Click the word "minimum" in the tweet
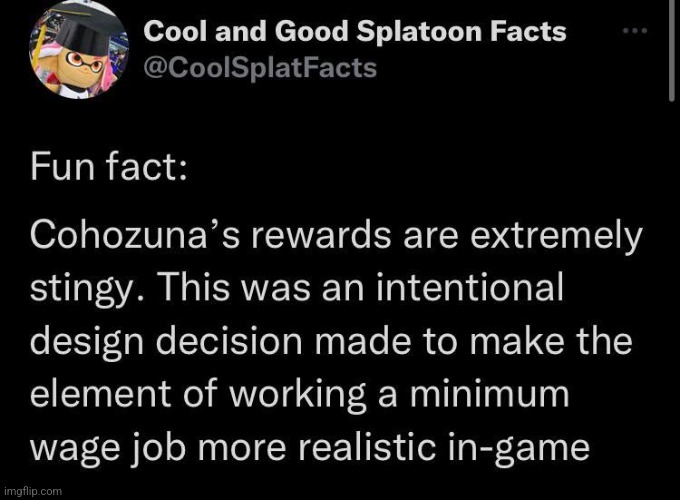 point(489,394)
